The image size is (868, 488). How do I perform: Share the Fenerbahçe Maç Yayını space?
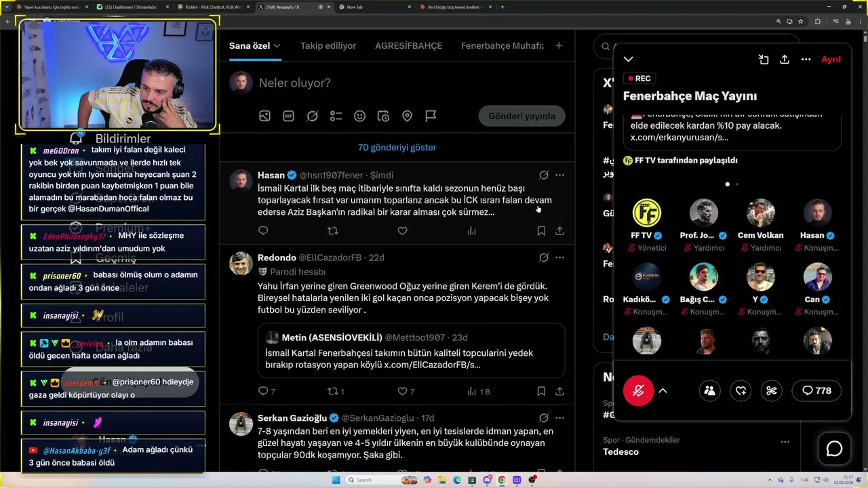(x=785, y=60)
